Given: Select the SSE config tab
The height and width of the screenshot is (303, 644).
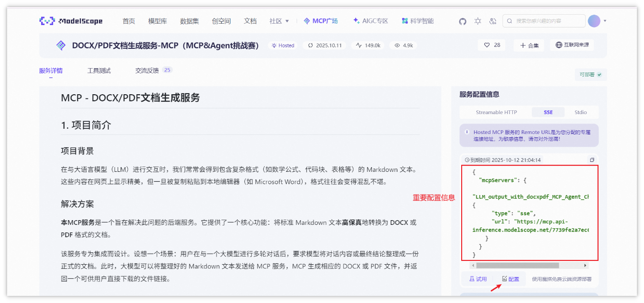Looking at the screenshot, I should (548, 112).
